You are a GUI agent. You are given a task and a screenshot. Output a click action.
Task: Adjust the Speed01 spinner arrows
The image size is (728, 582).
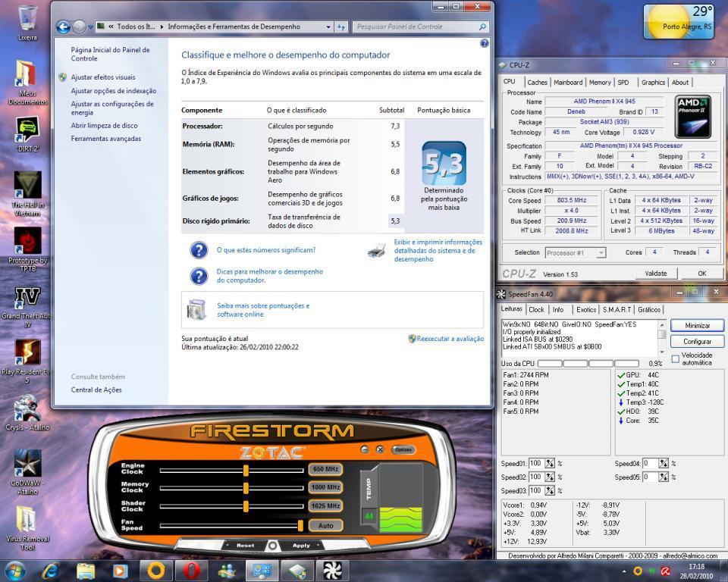(x=550, y=463)
